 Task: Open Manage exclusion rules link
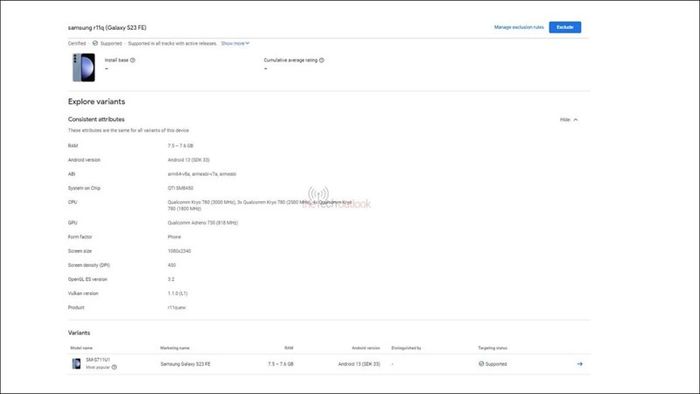[x=519, y=27]
